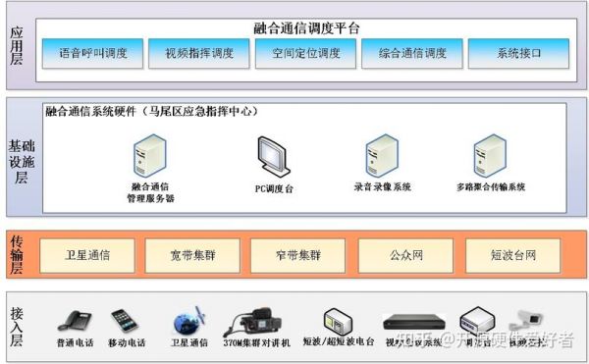Open the 视频指挥调度 module
This screenshot has height=364, width=589.
(x=199, y=53)
